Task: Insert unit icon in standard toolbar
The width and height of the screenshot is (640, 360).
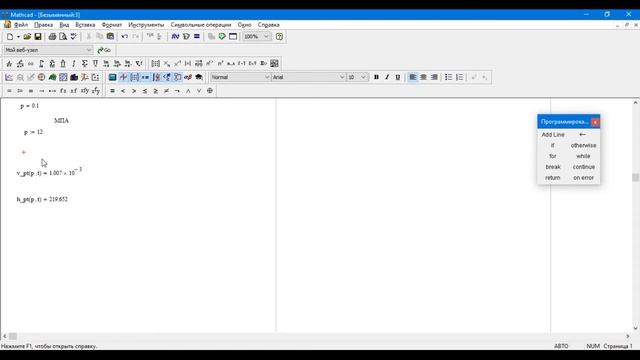Action: pyautogui.click(x=186, y=37)
